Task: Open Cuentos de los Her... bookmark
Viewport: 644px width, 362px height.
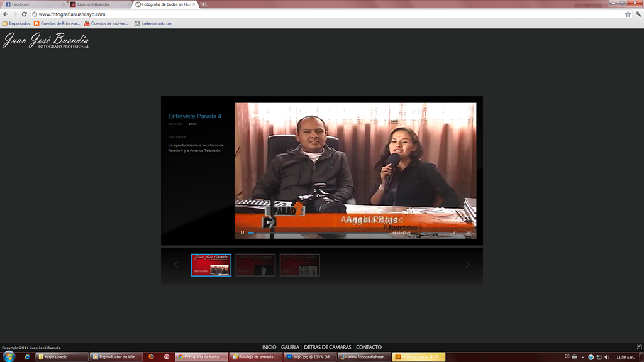Action: 106,23
